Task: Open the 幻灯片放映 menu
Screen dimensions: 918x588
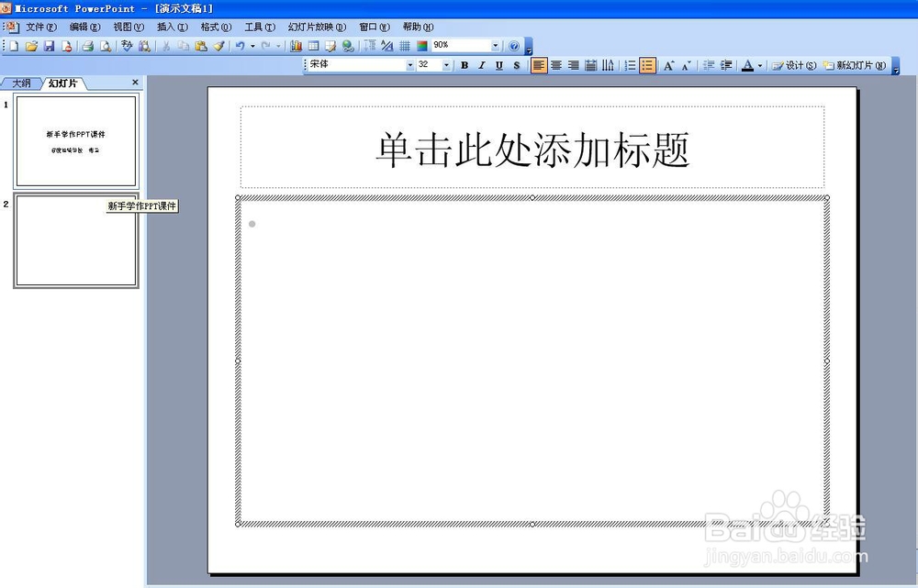Action: 317,27
